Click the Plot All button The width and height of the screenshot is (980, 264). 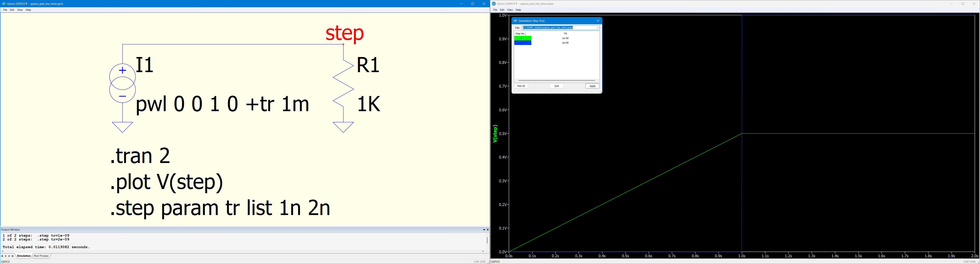pos(521,86)
